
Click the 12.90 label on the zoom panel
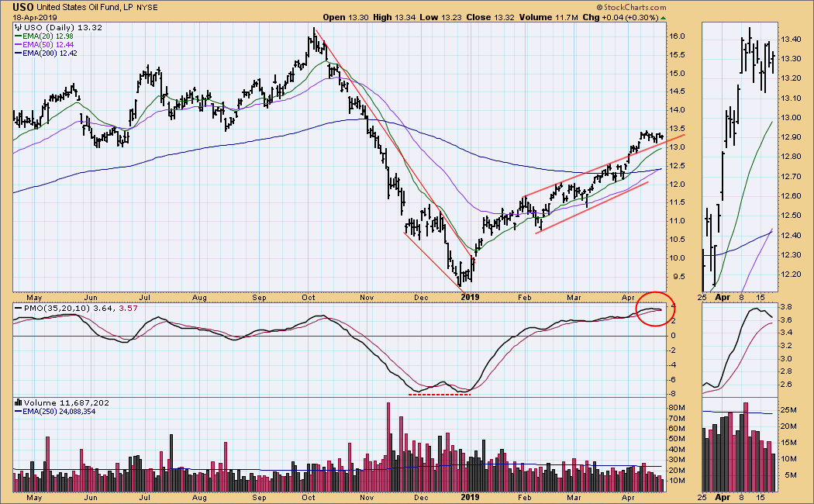(792, 137)
